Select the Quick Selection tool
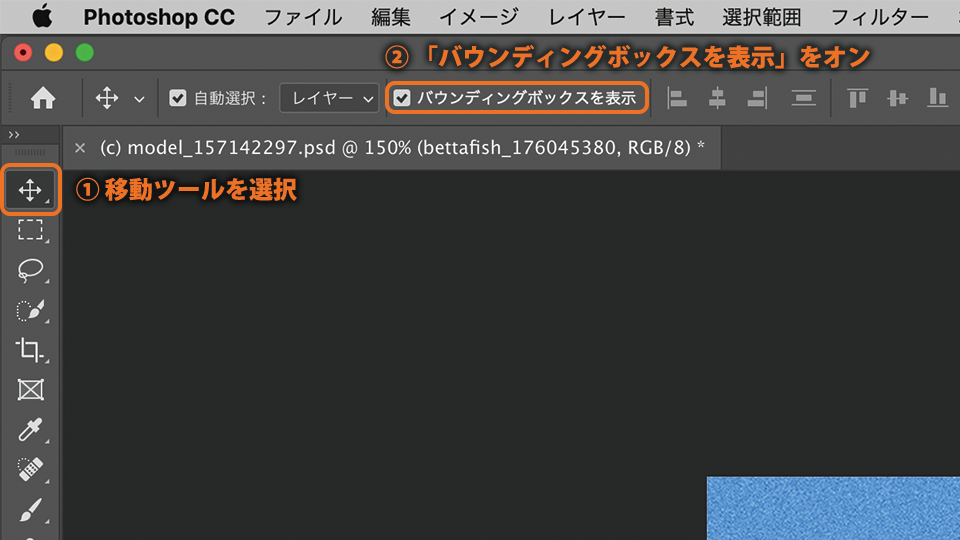Image resolution: width=960 pixels, height=540 pixels. pos(30,310)
